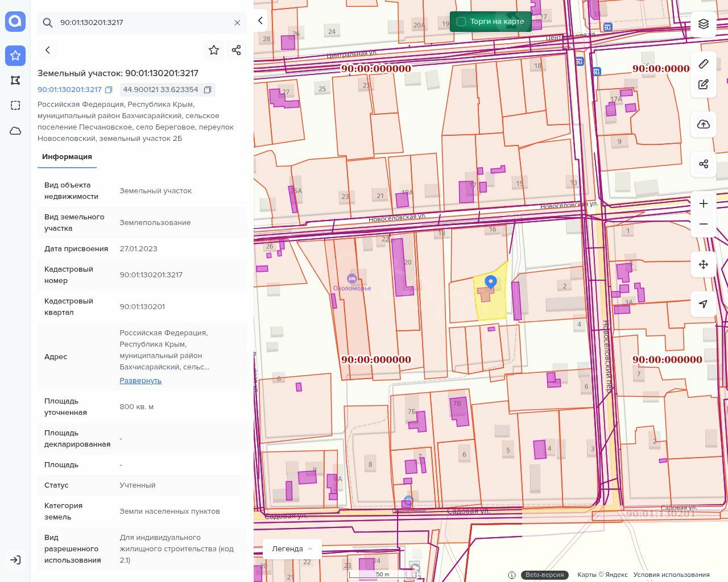Copy coordinates 44.900121 33.623354

tap(208, 90)
